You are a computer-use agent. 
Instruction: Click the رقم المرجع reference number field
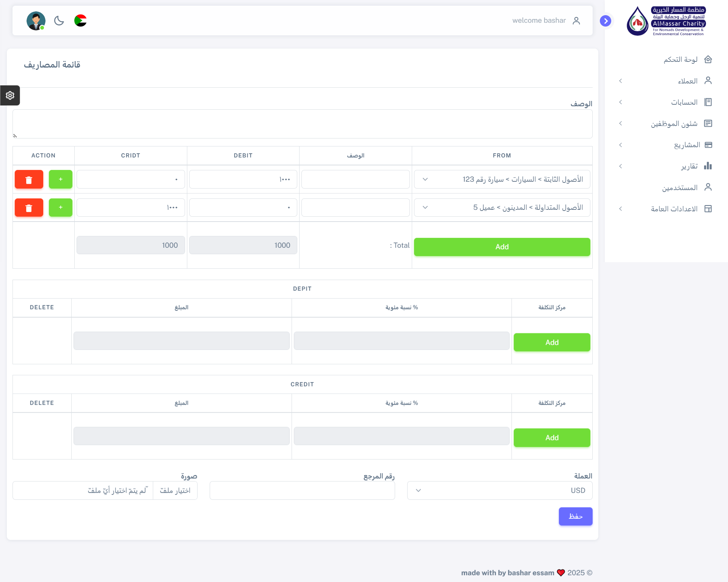[302, 491]
